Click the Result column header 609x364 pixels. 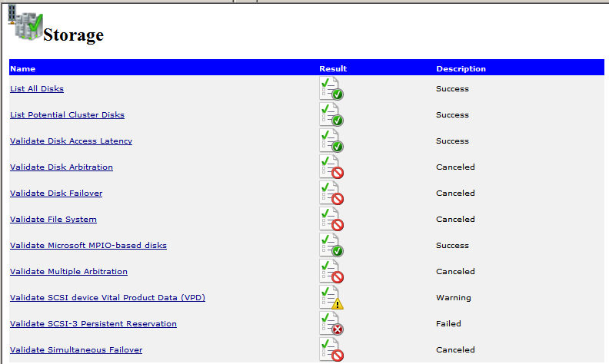coord(333,68)
